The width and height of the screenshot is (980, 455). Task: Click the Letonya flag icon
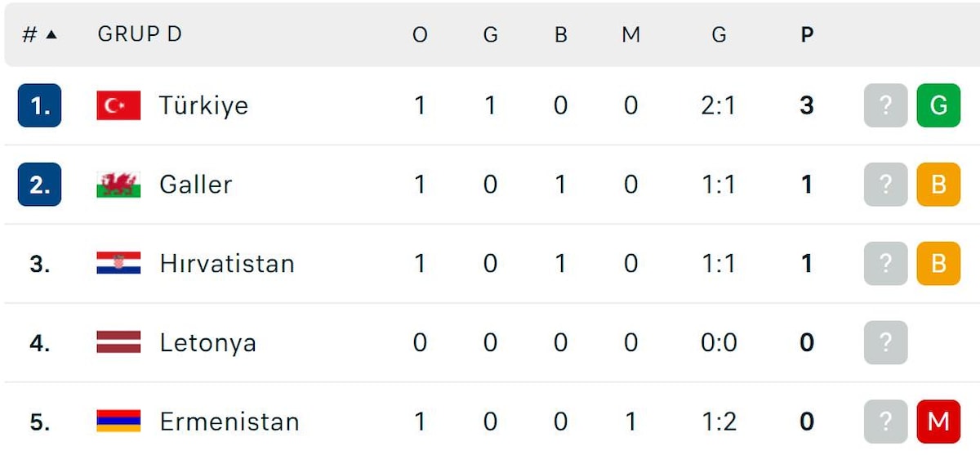118,342
